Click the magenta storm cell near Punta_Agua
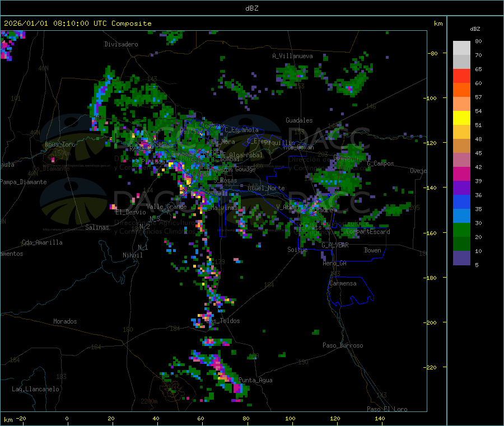 tap(238, 388)
